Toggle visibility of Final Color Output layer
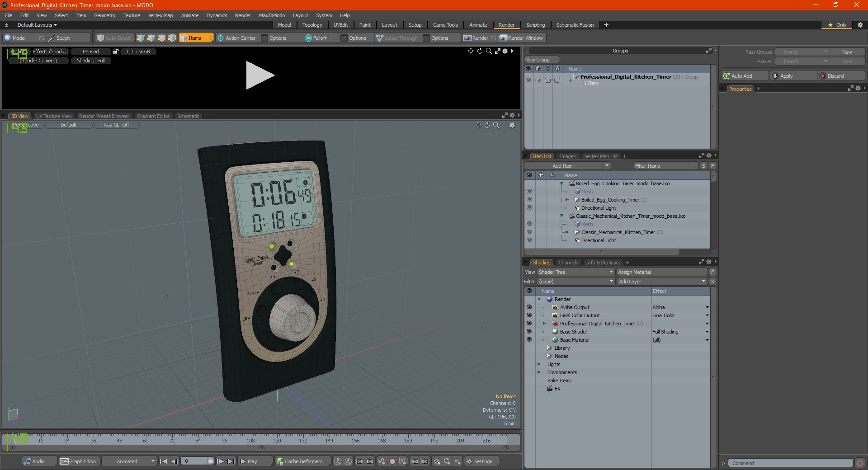The height and width of the screenshot is (470, 868). [x=529, y=315]
